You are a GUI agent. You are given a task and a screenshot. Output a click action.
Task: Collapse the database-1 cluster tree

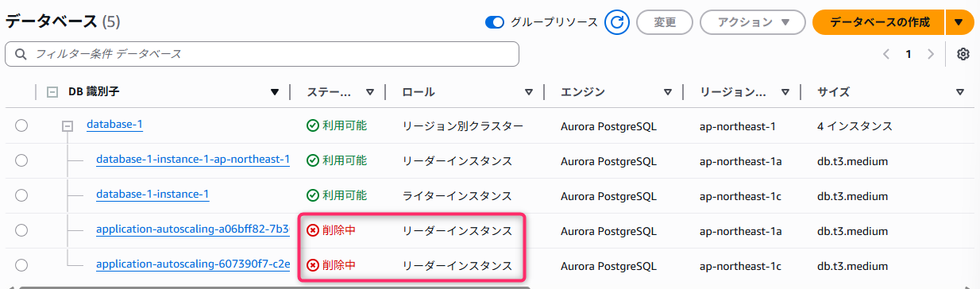pyautogui.click(x=68, y=125)
